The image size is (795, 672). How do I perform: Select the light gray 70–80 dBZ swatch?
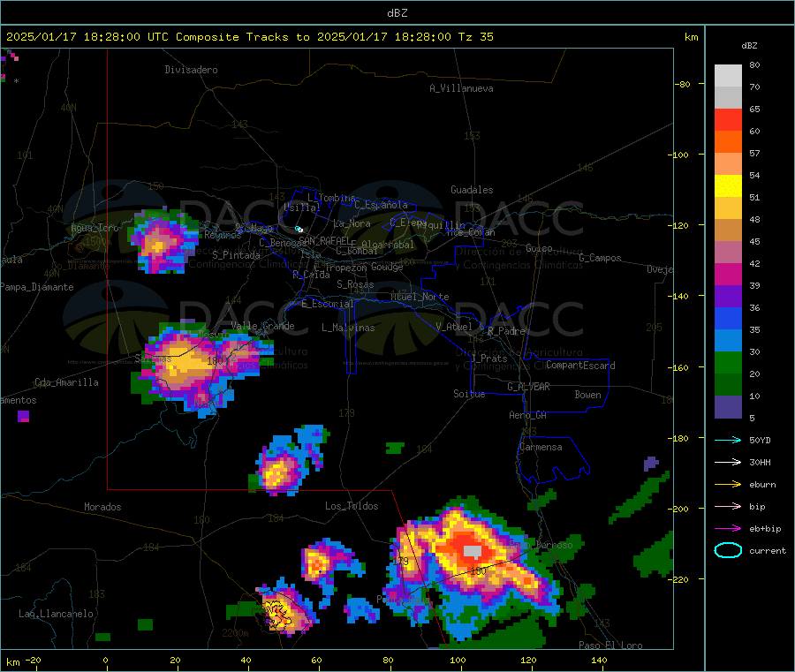[728, 76]
